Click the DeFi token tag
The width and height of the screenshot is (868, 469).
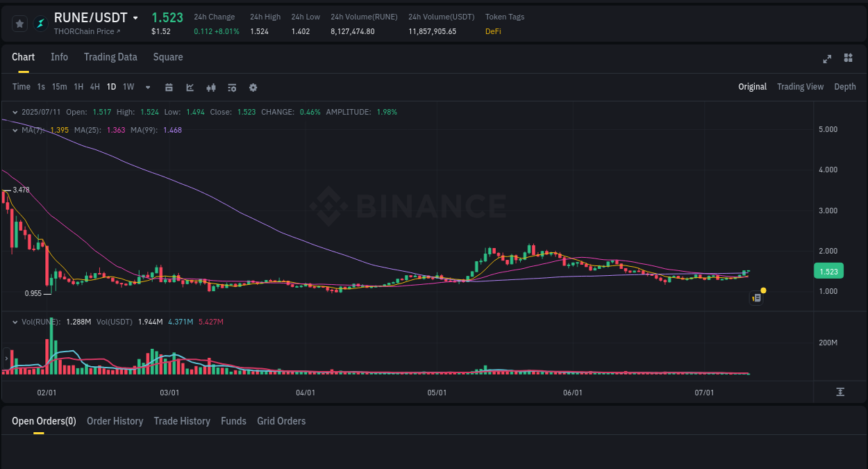[493, 31]
